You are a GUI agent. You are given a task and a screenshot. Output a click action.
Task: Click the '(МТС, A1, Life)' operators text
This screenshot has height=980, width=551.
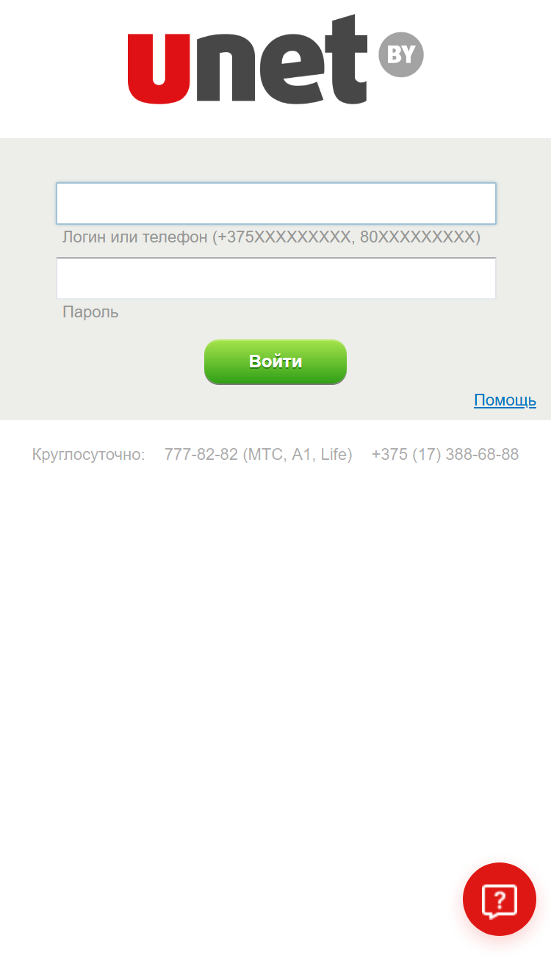[x=298, y=455]
